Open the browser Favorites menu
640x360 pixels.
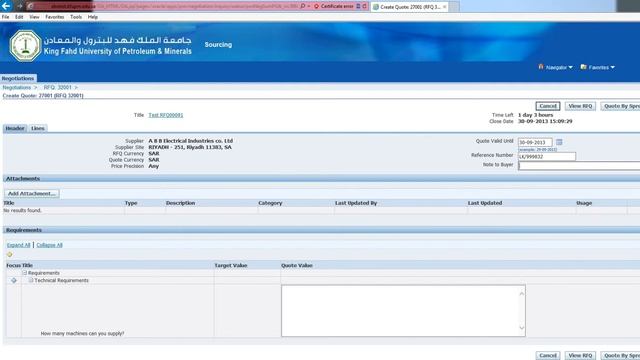(x=55, y=17)
